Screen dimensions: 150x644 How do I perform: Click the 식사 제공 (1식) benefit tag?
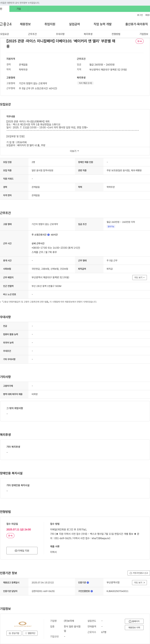tap(85, 83)
